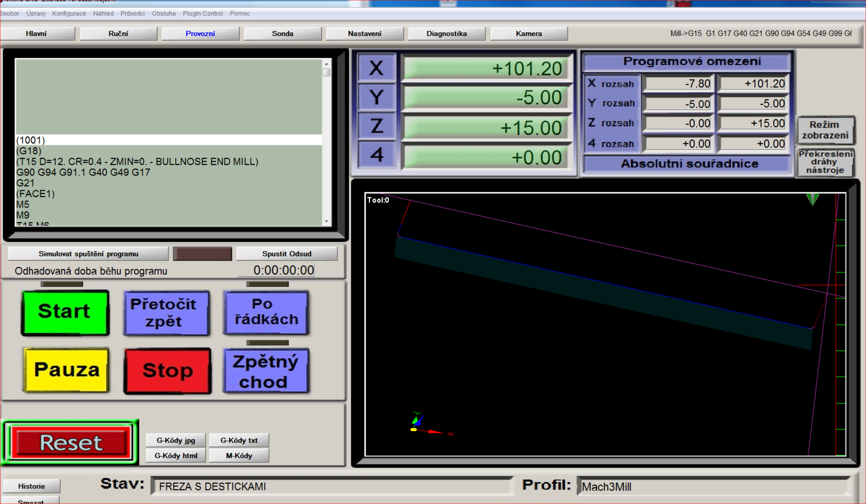Open the Ruční screen tab

click(x=118, y=34)
